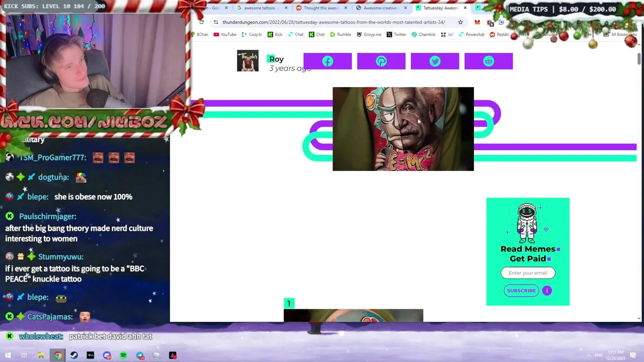Open Discord from the taskbar
Viewport: 644px width, 362px height.
[x=107, y=355]
